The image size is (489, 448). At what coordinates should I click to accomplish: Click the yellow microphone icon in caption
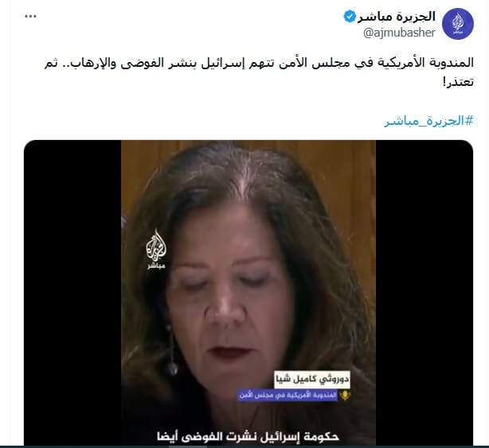(345, 395)
